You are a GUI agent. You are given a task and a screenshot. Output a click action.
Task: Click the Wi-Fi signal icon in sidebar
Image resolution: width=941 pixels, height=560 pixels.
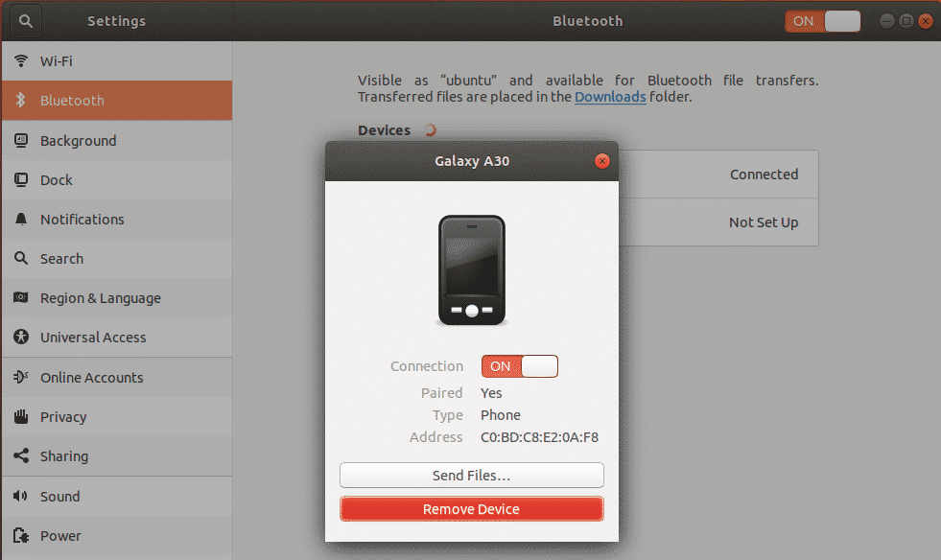(x=21, y=60)
